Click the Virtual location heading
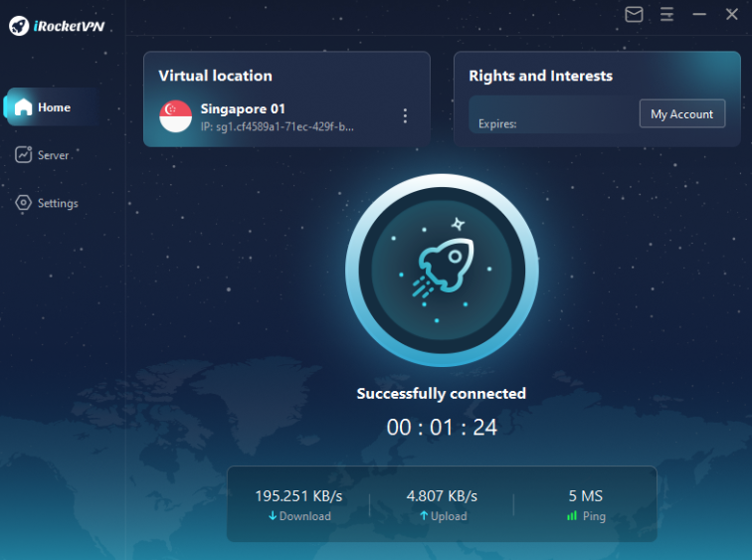The height and width of the screenshot is (560, 752). [x=215, y=76]
